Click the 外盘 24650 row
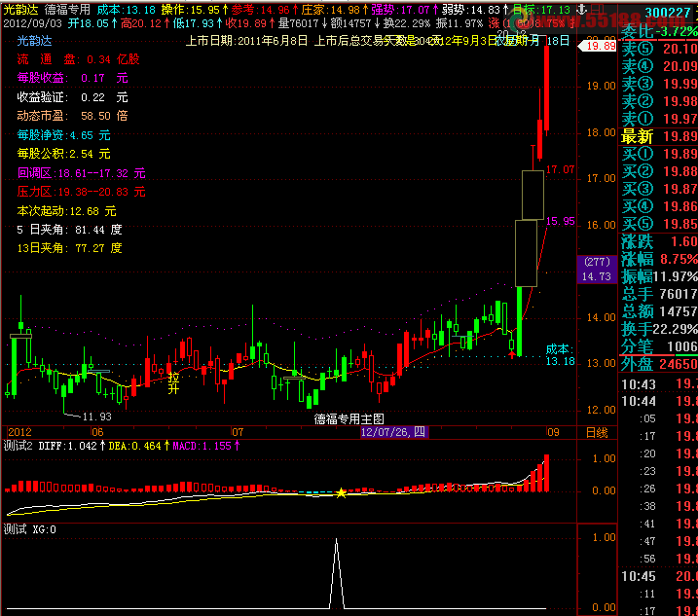This screenshot has width=698, height=616. point(659,364)
